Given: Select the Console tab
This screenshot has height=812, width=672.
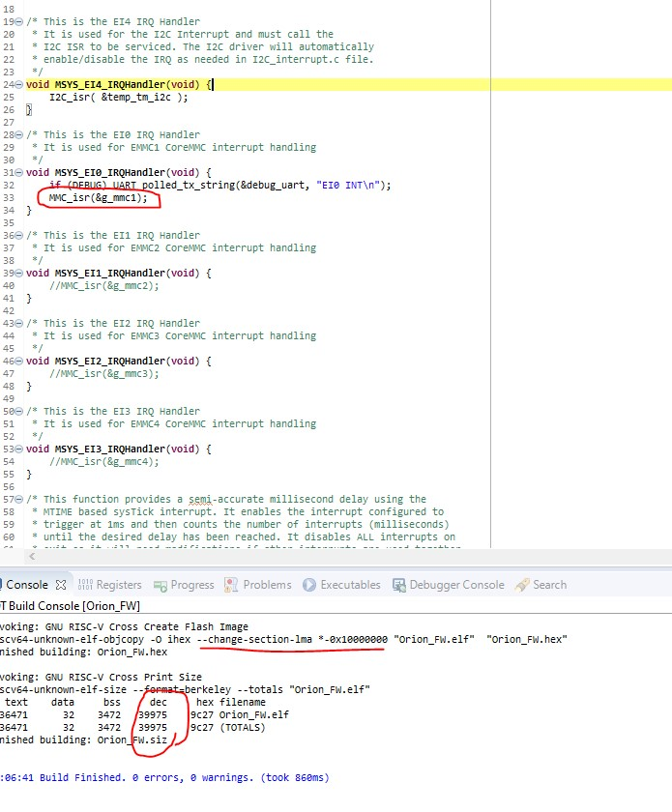Looking at the screenshot, I should point(26,585).
